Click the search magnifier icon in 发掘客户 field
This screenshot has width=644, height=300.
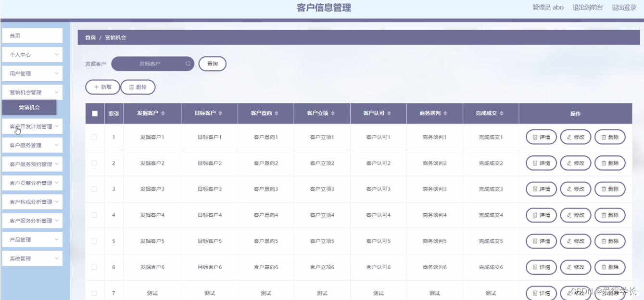[x=188, y=63]
